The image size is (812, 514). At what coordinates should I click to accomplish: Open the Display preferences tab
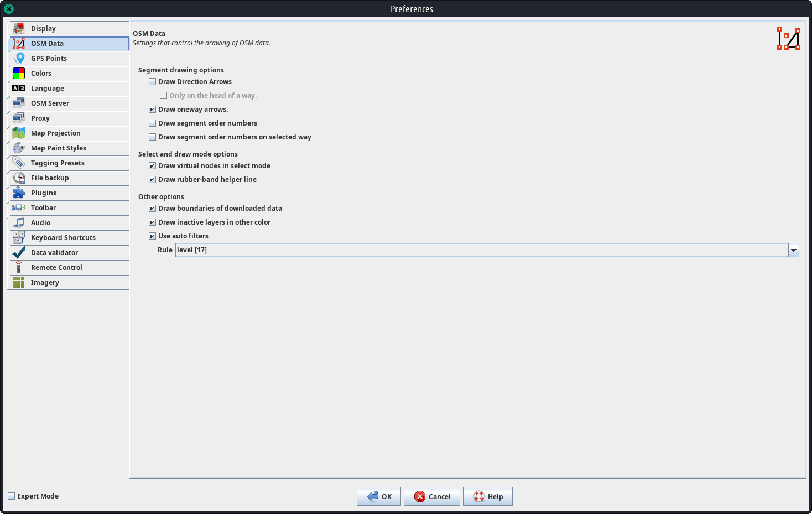pyautogui.click(x=68, y=28)
